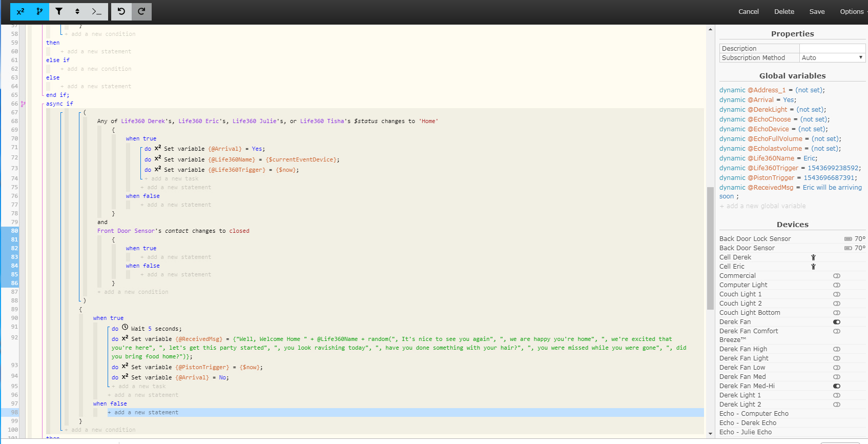Screen dimensions: 868x444
Task: Toggle the show variables x² toolbar button
Action: [x=20, y=11]
